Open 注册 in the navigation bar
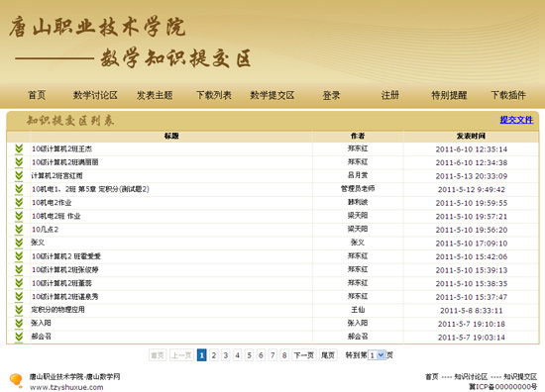The image size is (545, 392). point(390,95)
